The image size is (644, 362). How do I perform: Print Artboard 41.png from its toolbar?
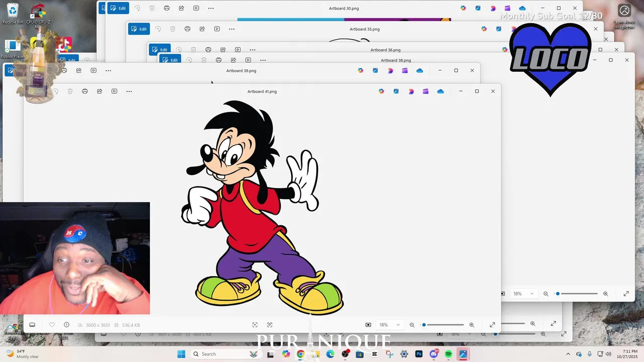pos(85,91)
